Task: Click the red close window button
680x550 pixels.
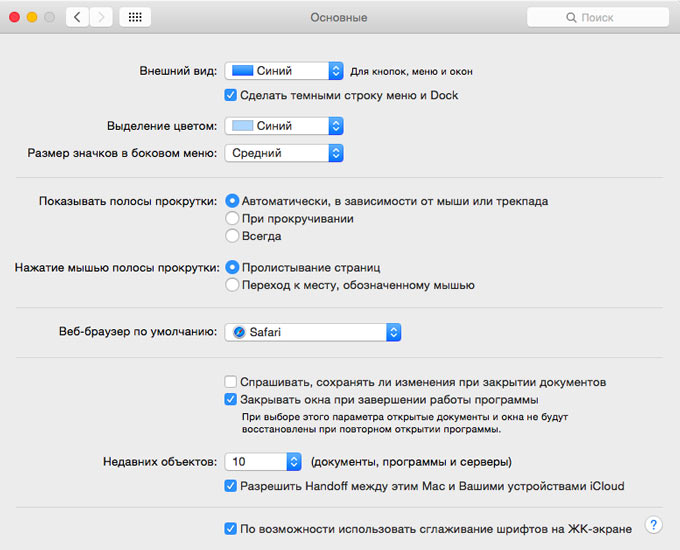Action: pos(13,17)
